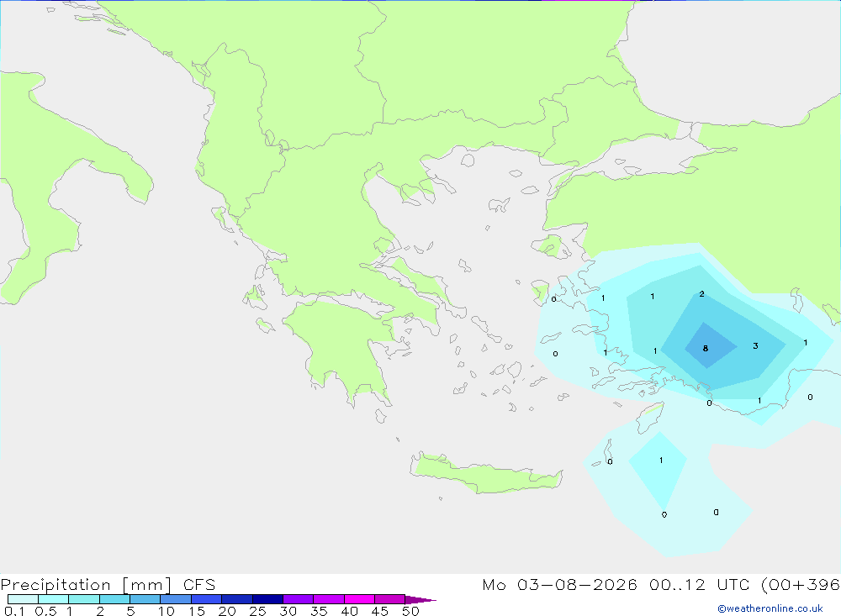This screenshot has width=841, height=616.
Task: Click the legend label '50'
Action: tap(410, 611)
